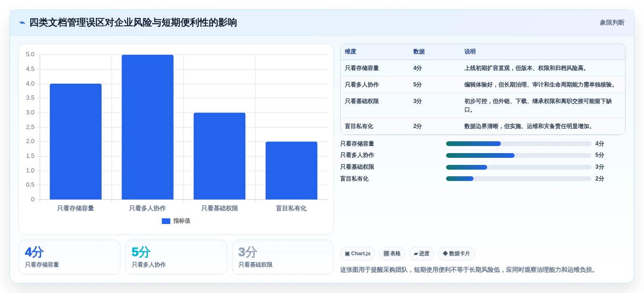Image resolution: width=644 pixels, height=293 pixels.
Task: Click the 只看存储容量 cell in the table
Action: click(x=362, y=68)
